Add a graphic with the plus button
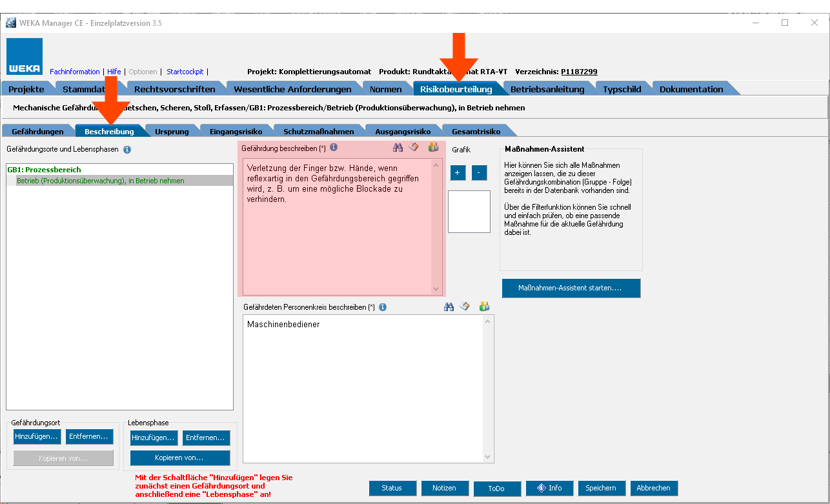This screenshot has width=830, height=504. tap(458, 173)
